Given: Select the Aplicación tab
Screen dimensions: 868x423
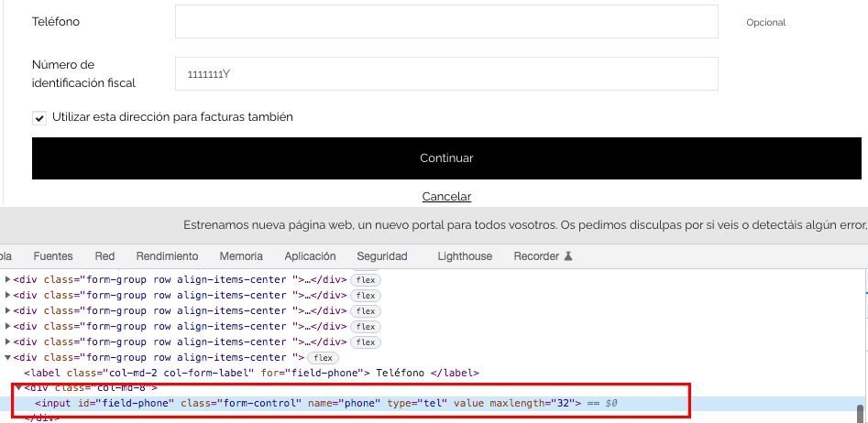Looking at the screenshot, I should 310,256.
